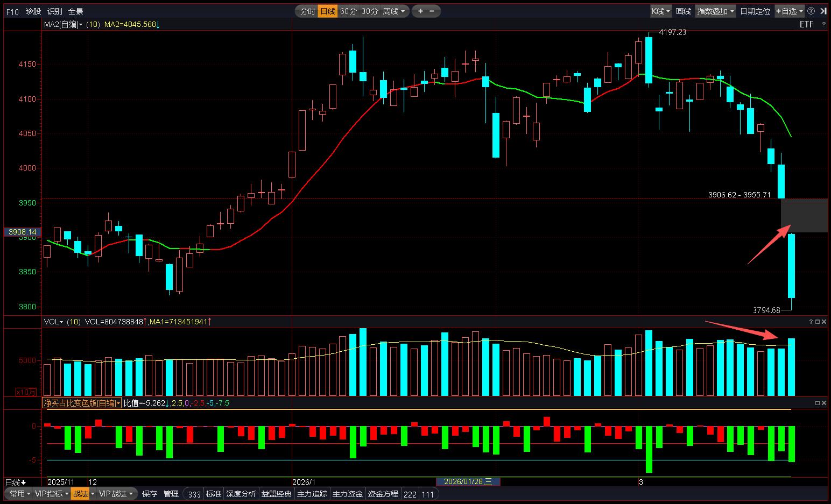This screenshot has width=831, height=504.
Task: Click the 保存 button
Action: click(150, 494)
